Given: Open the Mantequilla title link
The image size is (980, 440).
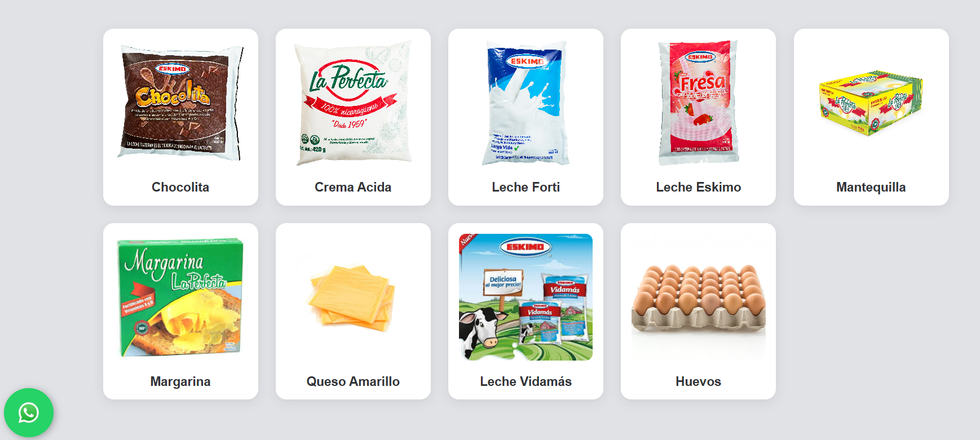Looking at the screenshot, I should [x=871, y=187].
